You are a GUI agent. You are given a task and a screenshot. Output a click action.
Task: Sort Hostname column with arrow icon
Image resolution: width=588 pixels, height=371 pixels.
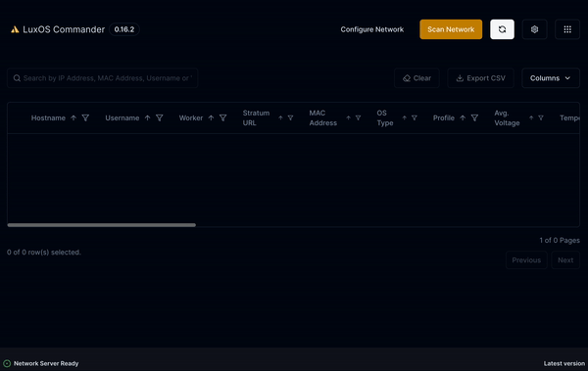tap(73, 117)
